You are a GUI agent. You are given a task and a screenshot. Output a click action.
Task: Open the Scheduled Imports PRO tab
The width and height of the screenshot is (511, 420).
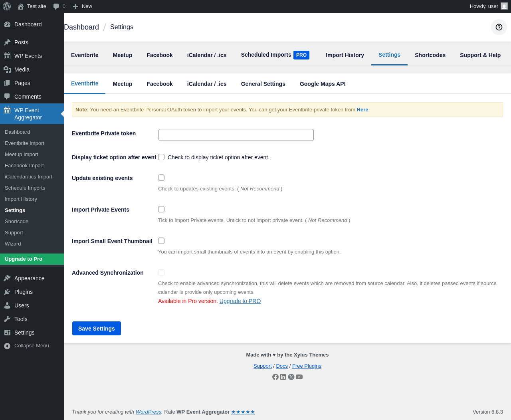point(275,55)
